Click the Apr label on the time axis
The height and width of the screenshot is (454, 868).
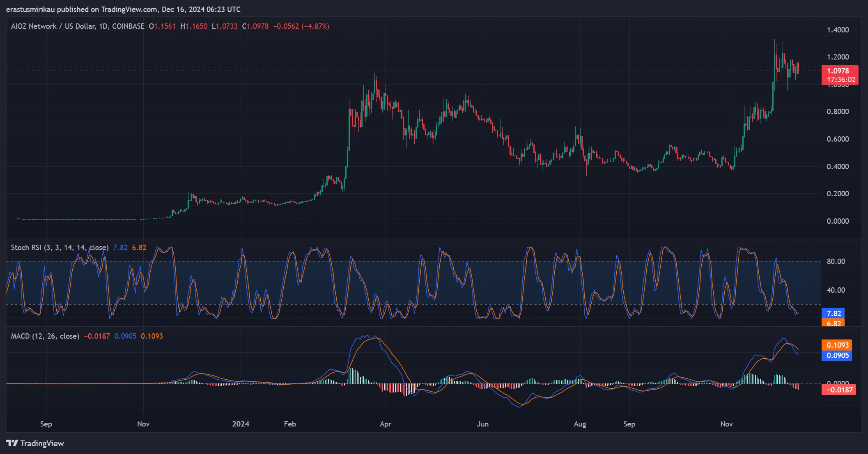coord(386,424)
